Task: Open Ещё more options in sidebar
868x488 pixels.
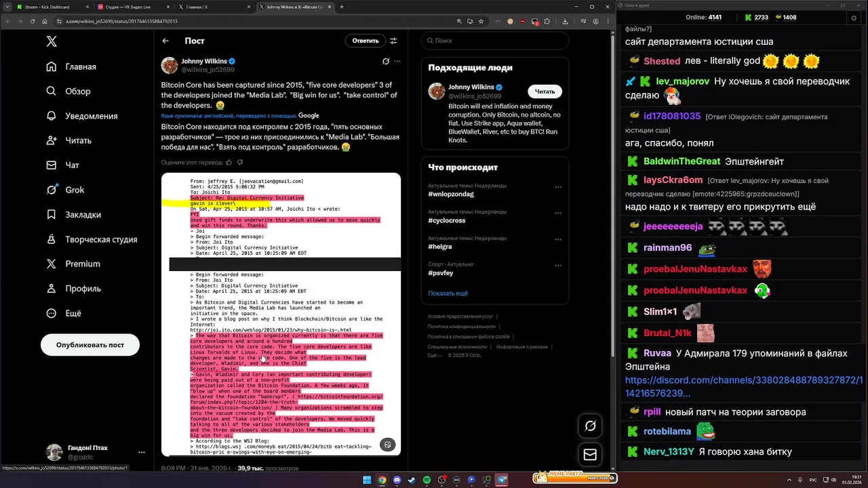Action: [64, 313]
